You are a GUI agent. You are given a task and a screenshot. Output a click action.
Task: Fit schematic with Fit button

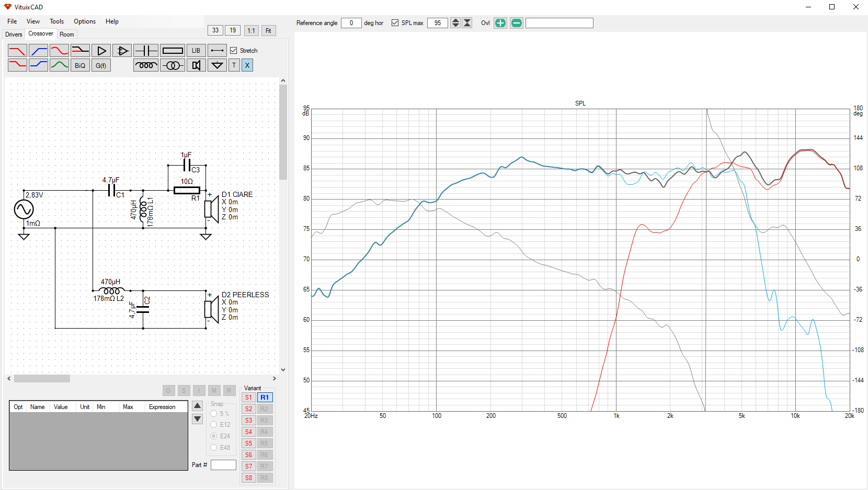coord(268,30)
